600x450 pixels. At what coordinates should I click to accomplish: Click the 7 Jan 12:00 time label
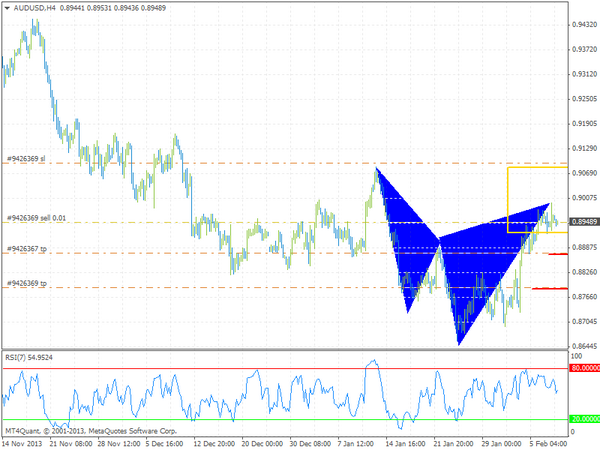pos(355,444)
